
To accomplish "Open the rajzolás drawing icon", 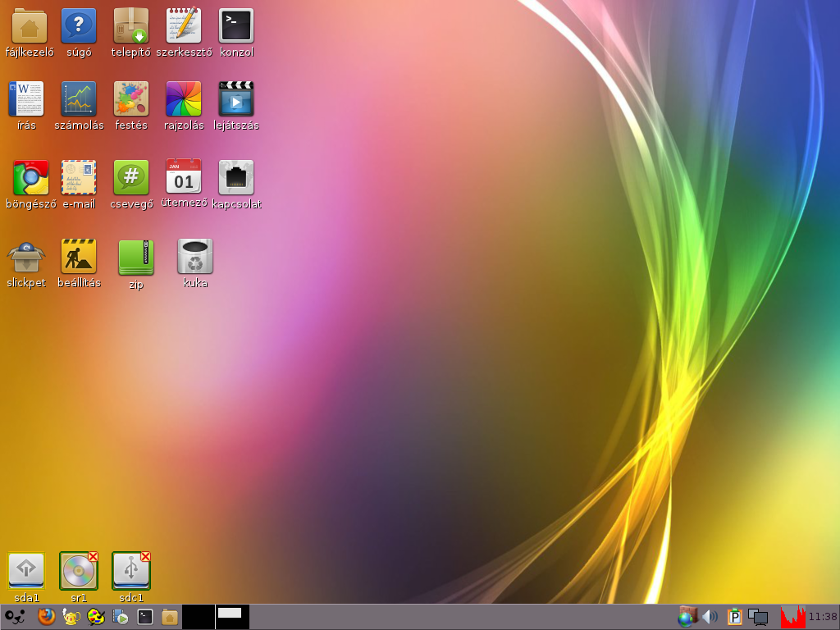I will [x=184, y=98].
